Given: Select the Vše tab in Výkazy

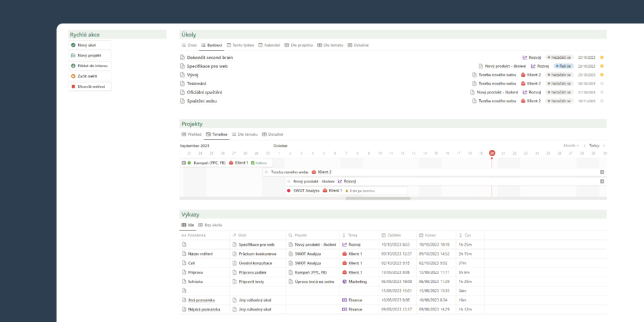Looking at the screenshot, I should tap(188, 225).
